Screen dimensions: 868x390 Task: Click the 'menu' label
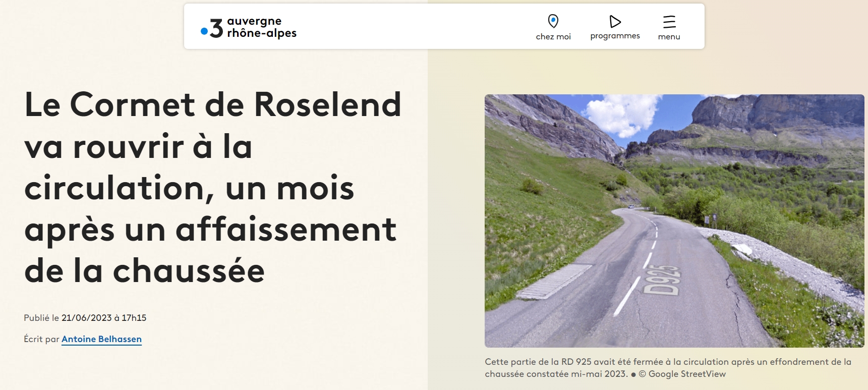(669, 37)
